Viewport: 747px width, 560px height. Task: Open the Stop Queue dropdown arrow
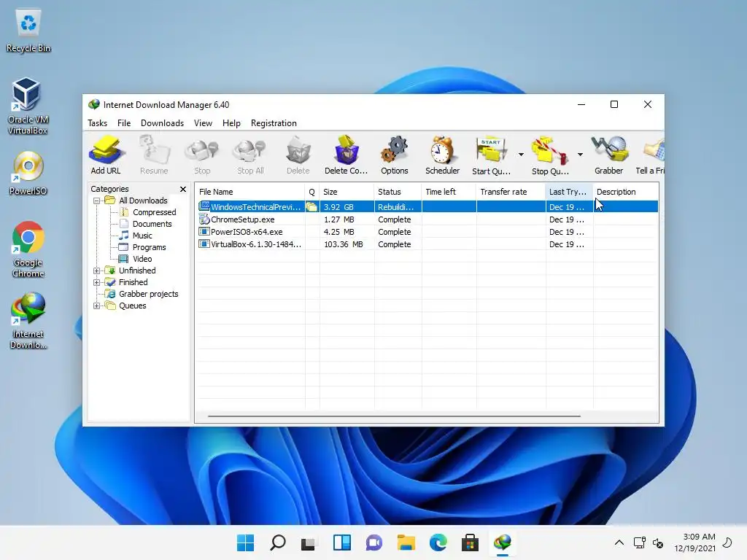coord(580,155)
